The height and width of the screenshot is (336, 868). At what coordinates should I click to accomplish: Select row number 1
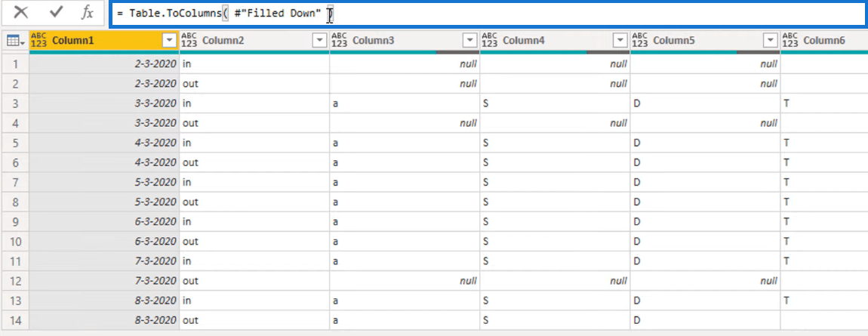(15, 64)
